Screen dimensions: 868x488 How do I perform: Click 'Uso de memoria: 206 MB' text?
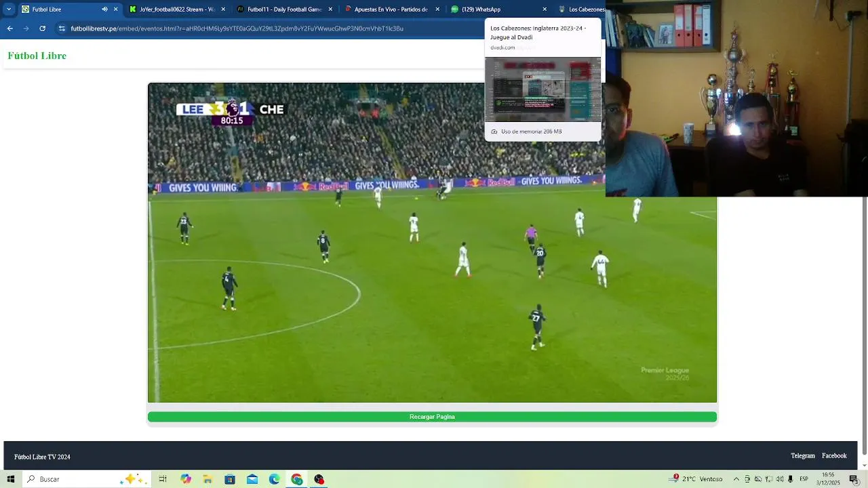pos(532,131)
